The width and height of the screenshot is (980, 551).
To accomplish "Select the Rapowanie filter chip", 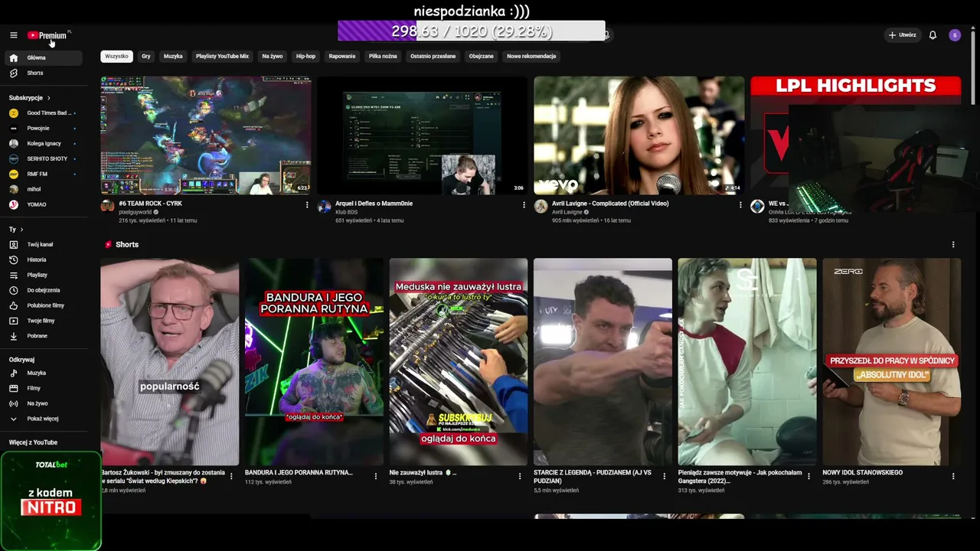I will coord(342,56).
